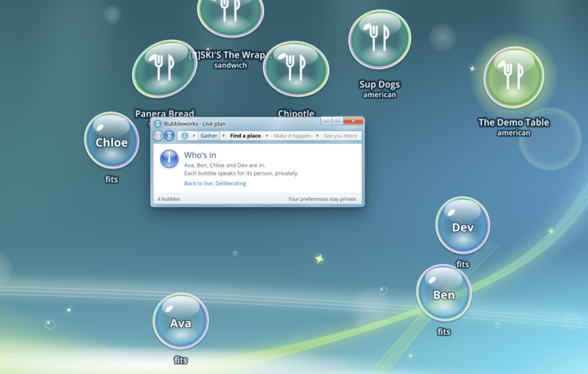Click the Bubbleworks title bar bubble icon

pyautogui.click(x=158, y=124)
